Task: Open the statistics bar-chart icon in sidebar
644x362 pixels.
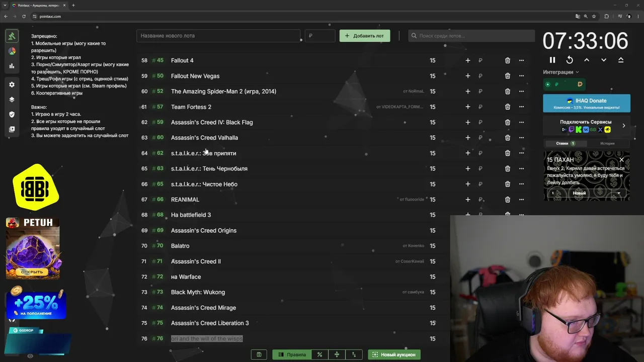Action: coord(12,66)
